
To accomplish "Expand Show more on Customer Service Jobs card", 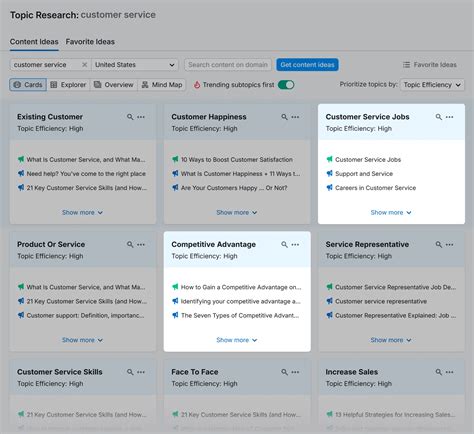I will [391, 212].
